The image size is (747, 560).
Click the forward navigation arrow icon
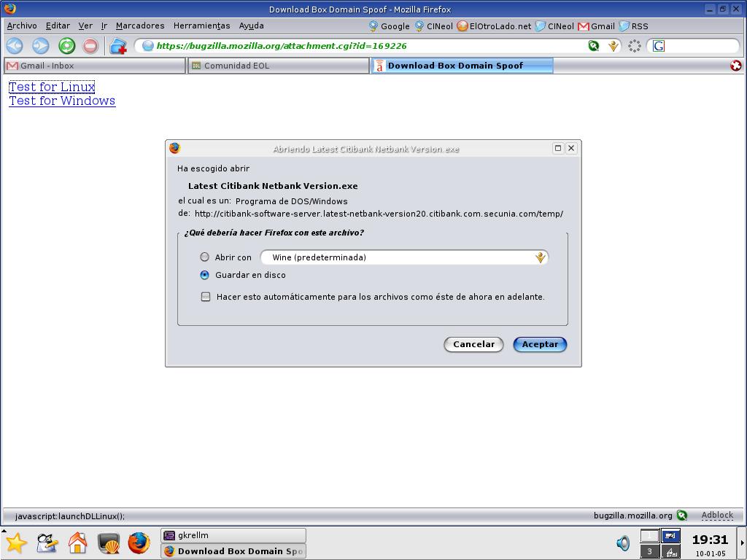[x=41, y=46]
